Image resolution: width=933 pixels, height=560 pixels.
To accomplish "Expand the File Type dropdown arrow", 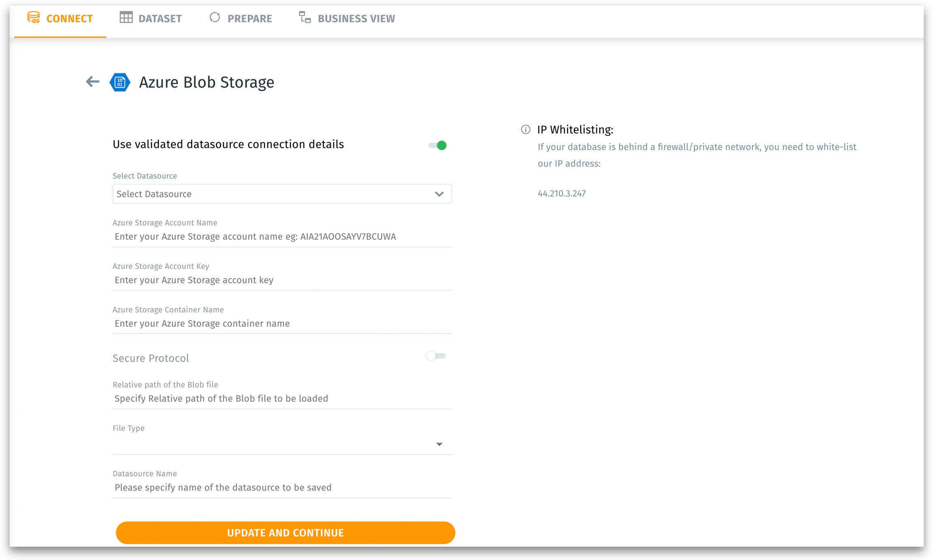I will pyautogui.click(x=439, y=444).
